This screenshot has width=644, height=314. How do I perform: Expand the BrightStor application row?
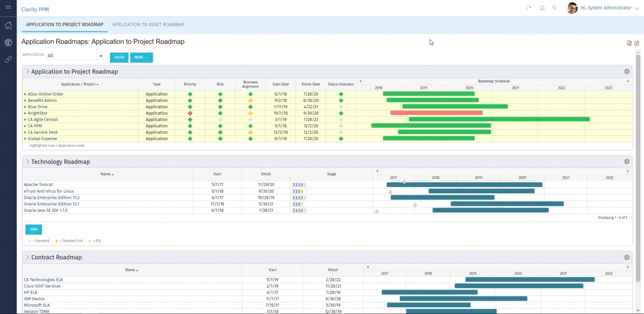[x=25, y=113]
